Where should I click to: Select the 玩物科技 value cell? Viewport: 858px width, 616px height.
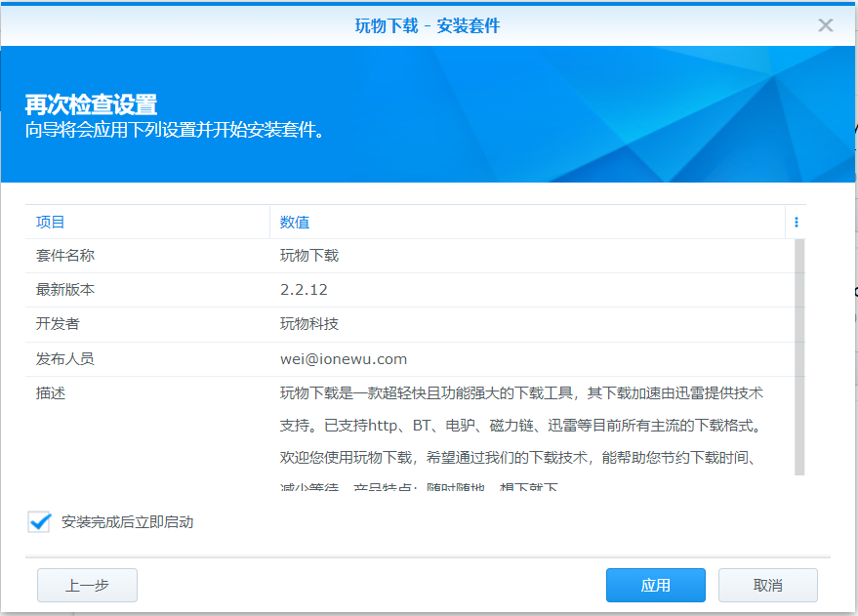[309, 324]
